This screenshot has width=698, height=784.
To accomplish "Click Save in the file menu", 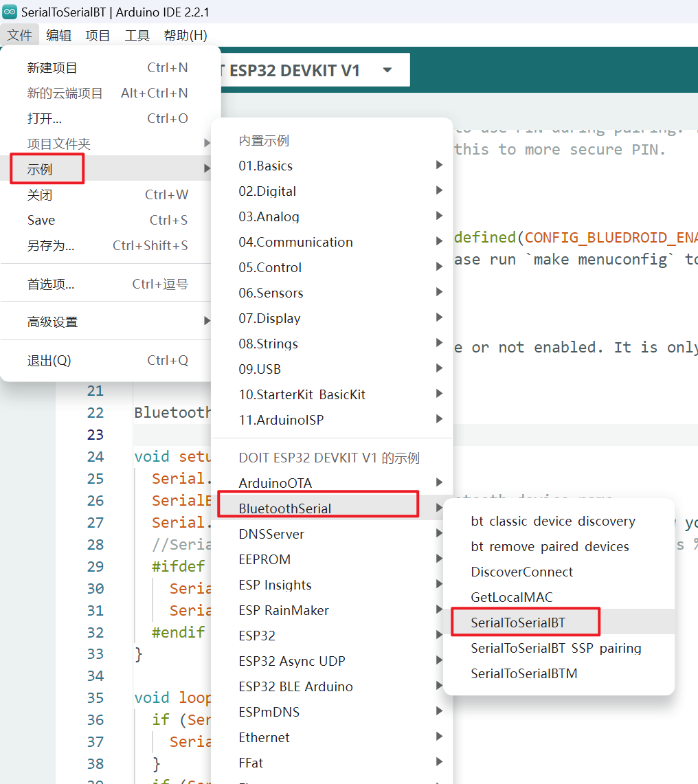I will click(107, 220).
